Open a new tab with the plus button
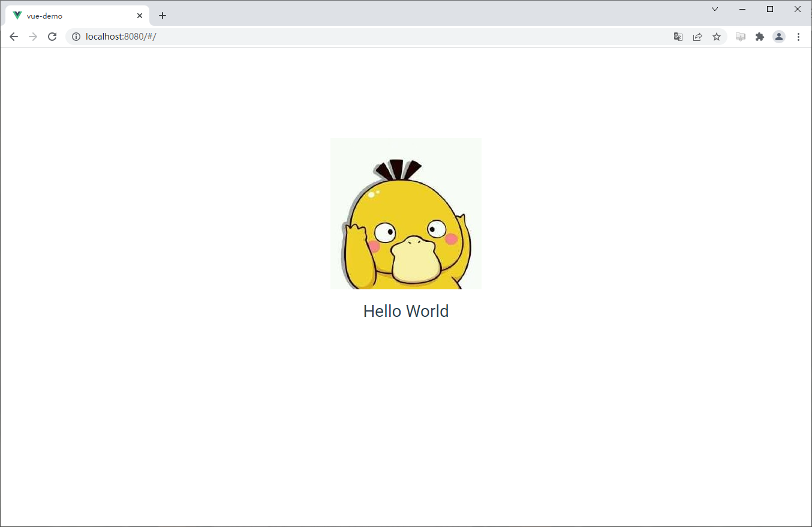Viewport: 812px width, 527px height. (162, 16)
